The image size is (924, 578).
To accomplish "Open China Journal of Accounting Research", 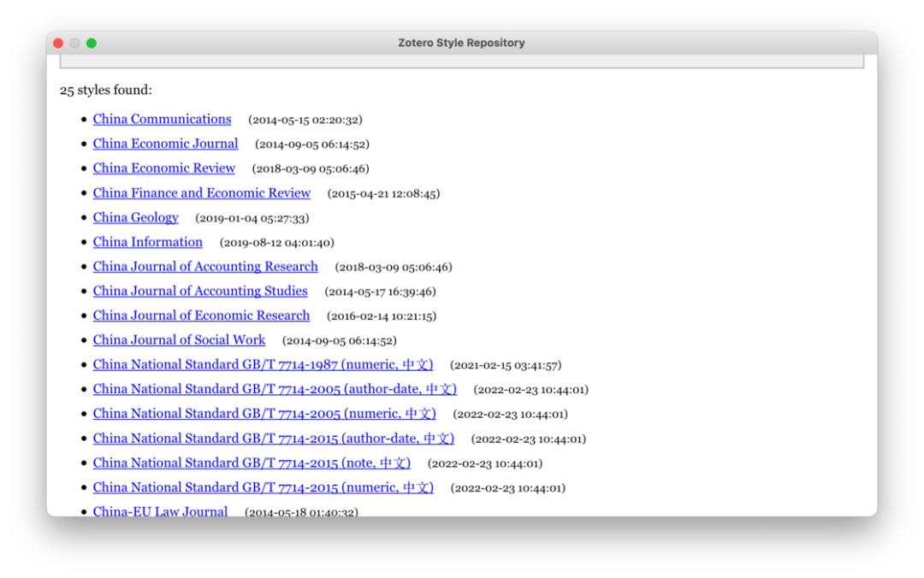I will [205, 267].
